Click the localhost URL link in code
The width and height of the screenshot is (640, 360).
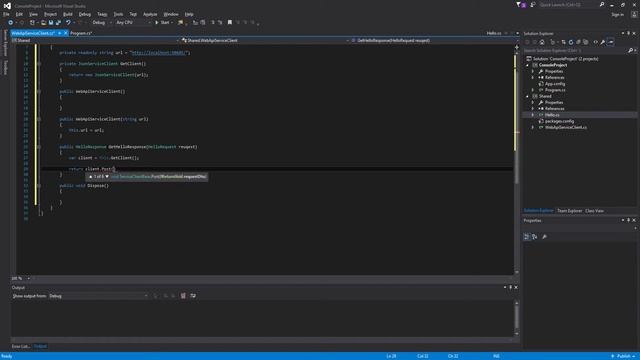pyautogui.click(x=159, y=53)
